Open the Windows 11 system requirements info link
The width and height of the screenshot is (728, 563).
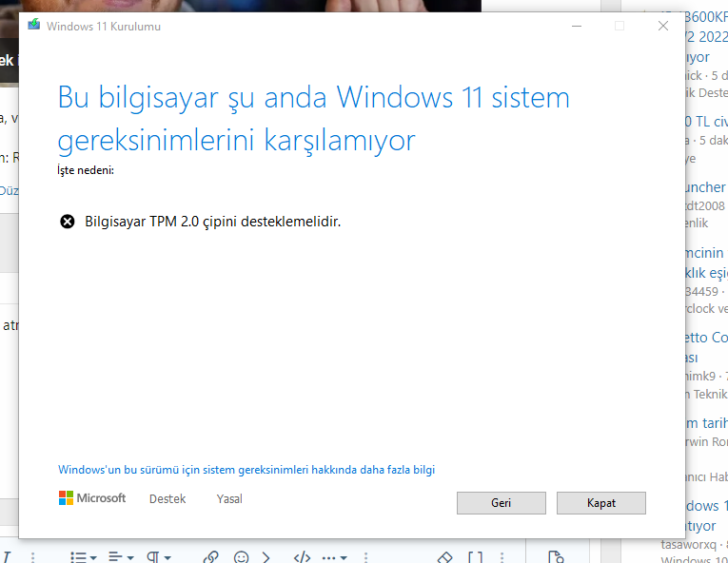tap(246, 470)
